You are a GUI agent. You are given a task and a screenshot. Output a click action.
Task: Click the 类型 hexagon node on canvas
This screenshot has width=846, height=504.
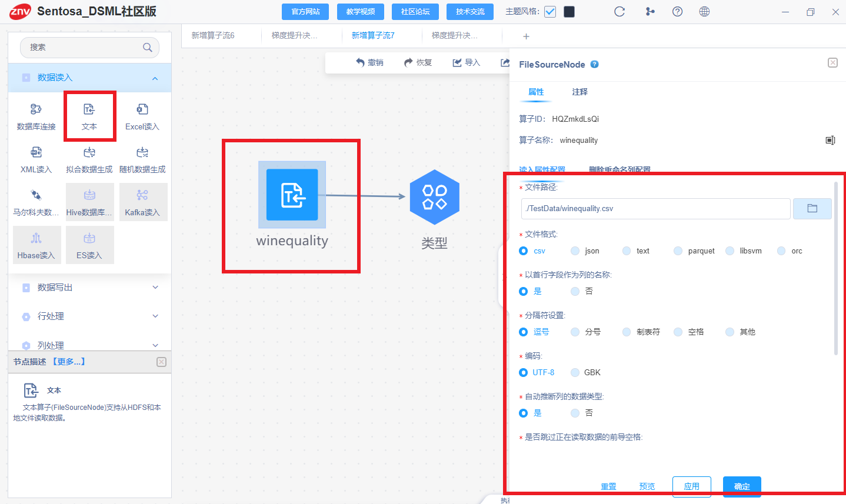(435, 197)
